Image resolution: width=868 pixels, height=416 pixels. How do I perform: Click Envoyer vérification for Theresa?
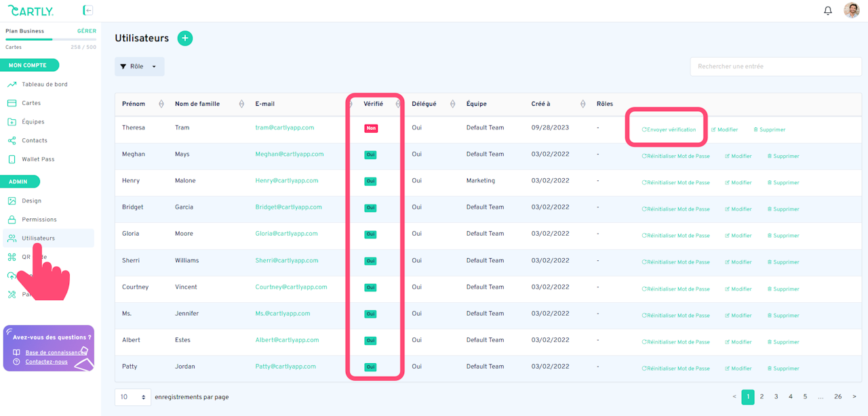pos(669,129)
